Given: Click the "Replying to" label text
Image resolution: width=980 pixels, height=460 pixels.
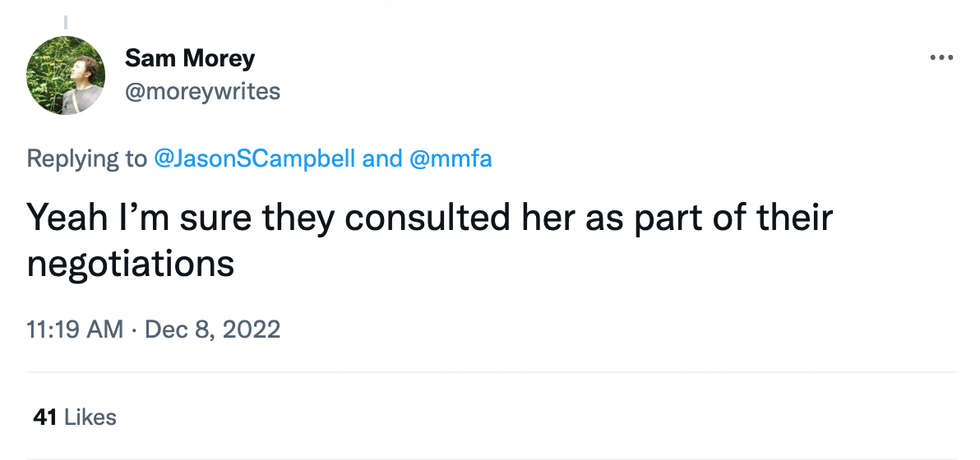Looking at the screenshot, I should pos(85,158).
